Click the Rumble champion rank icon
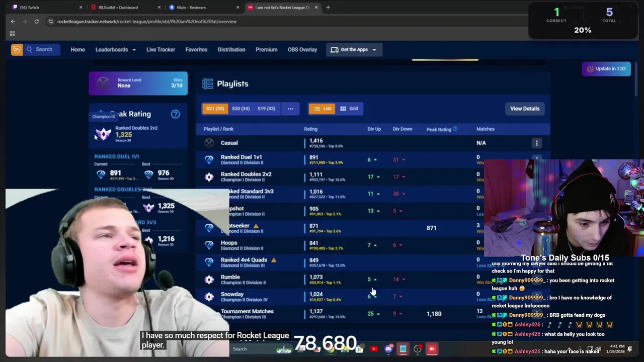The height and width of the screenshot is (362, 644). (x=209, y=280)
